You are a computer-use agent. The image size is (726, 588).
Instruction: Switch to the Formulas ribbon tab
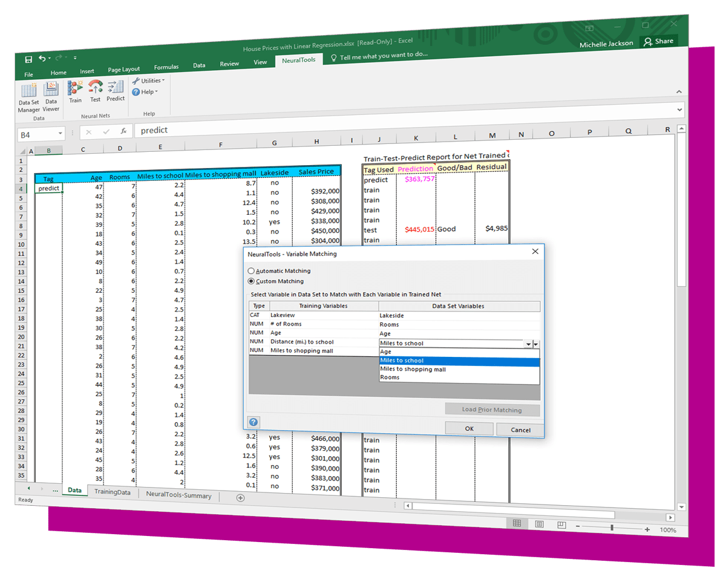coord(166,67)
